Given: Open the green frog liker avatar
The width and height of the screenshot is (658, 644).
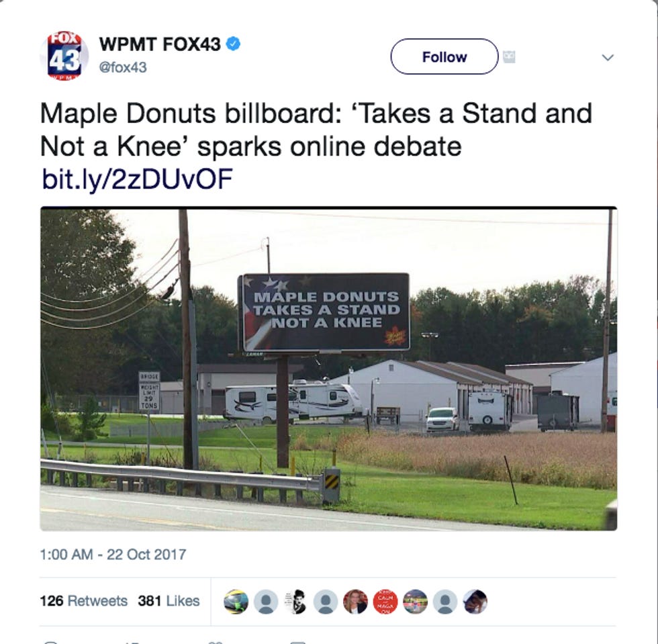Looking at the screenshot, I should (236, 602).
